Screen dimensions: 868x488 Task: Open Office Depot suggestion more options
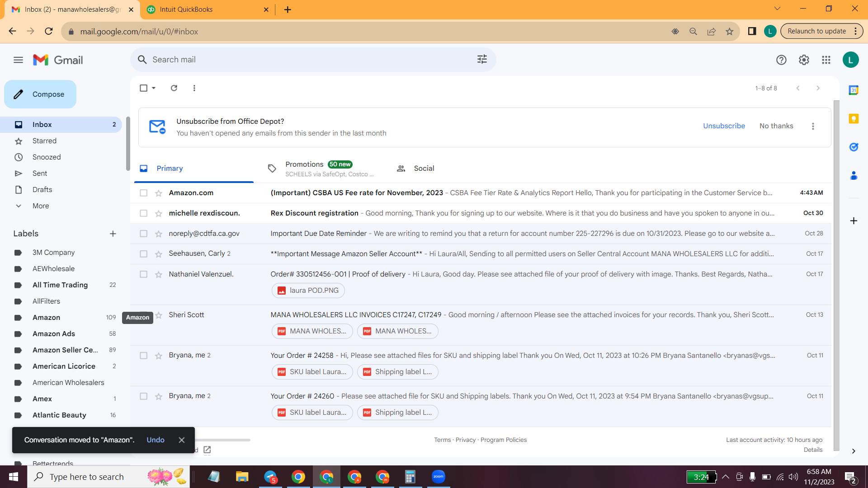point(813,126)
